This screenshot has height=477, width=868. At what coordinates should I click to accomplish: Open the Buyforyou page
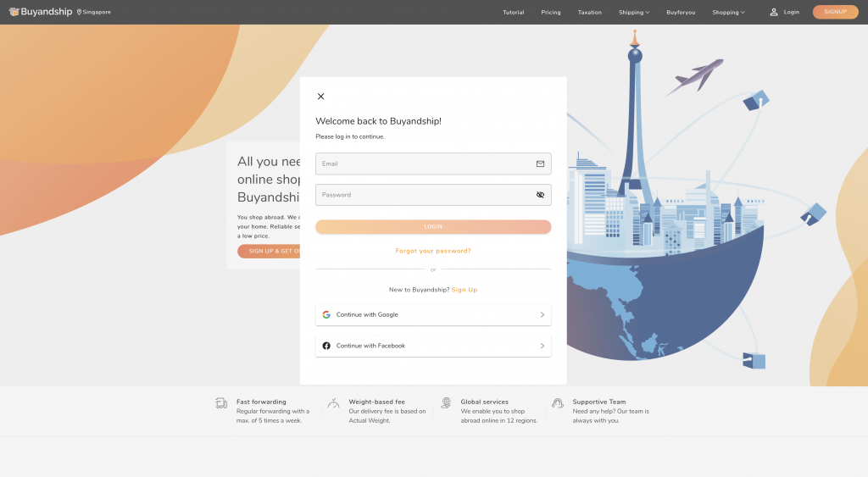point(681,12)
